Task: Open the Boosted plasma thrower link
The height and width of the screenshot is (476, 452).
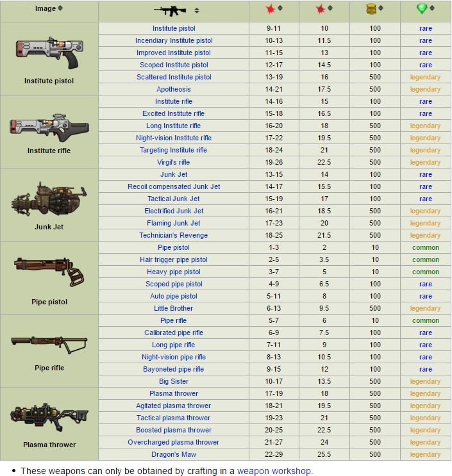Action: [174, 430]
